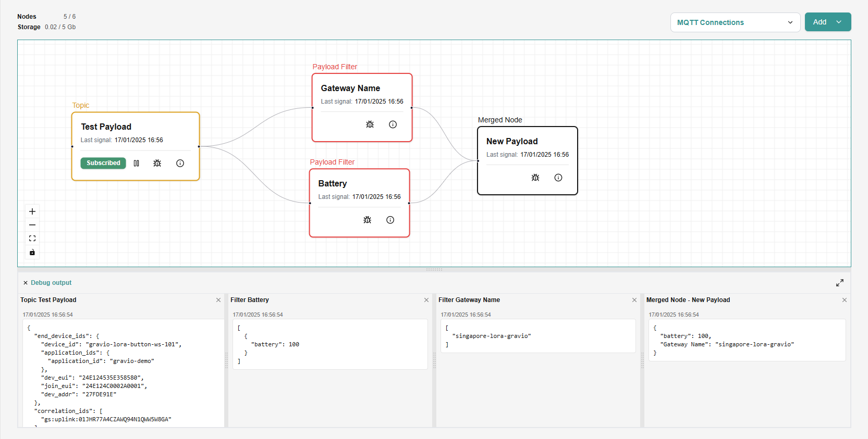Toggle canvas interactivity lock
The width and height of the screenshot is (868, 439).
(x=32, y=253)
